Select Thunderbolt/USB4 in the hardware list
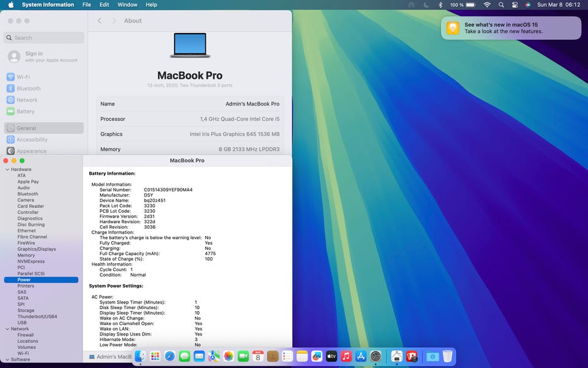The height and width of the screenshot is (368, 588). point(37,316)
